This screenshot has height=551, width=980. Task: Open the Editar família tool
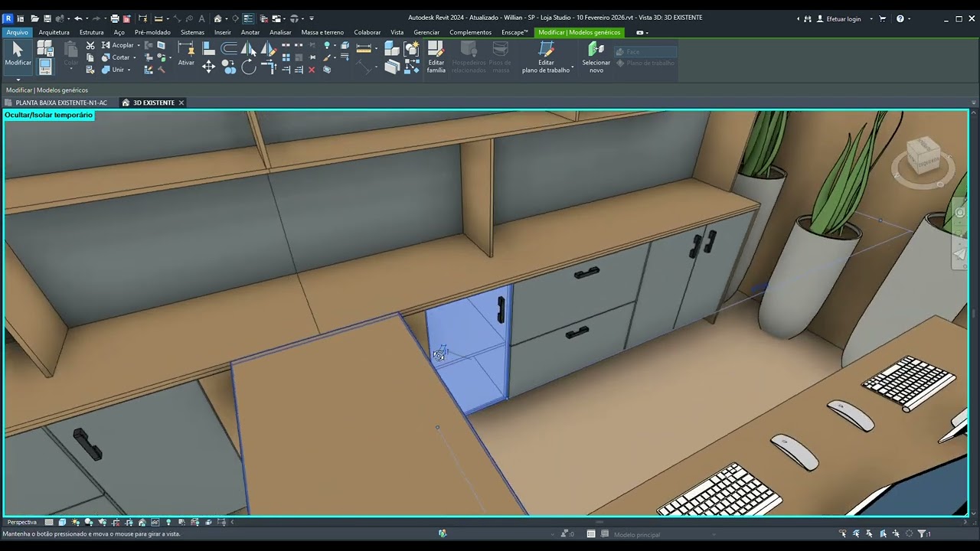tap(436, 57)
